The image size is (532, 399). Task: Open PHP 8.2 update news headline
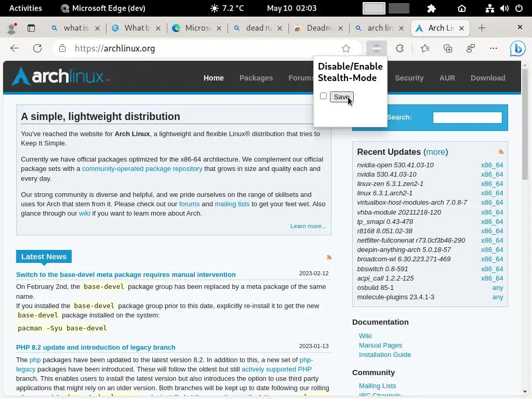(x=96, y=348)
